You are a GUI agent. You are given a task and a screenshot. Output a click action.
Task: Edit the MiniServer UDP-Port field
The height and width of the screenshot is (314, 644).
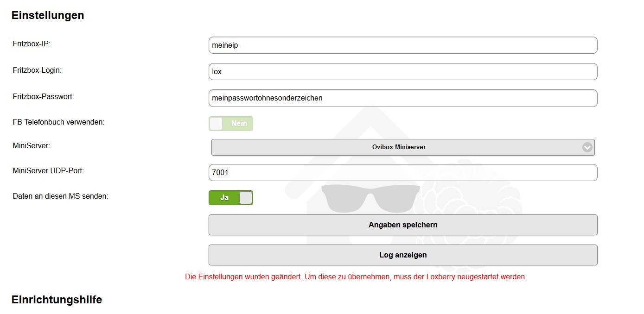[403, 173]
